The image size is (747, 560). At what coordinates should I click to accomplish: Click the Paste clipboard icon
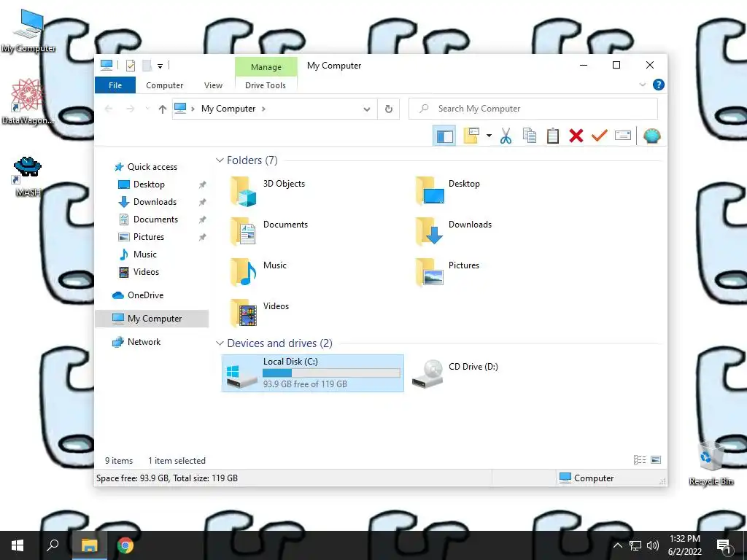click(x=553, y=136)
